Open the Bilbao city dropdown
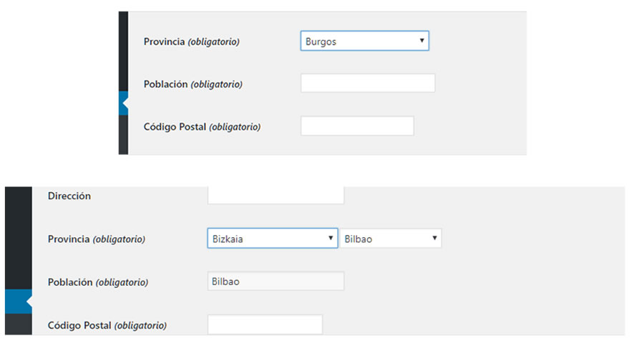The image size is (644, 346). tap(390, 239)
